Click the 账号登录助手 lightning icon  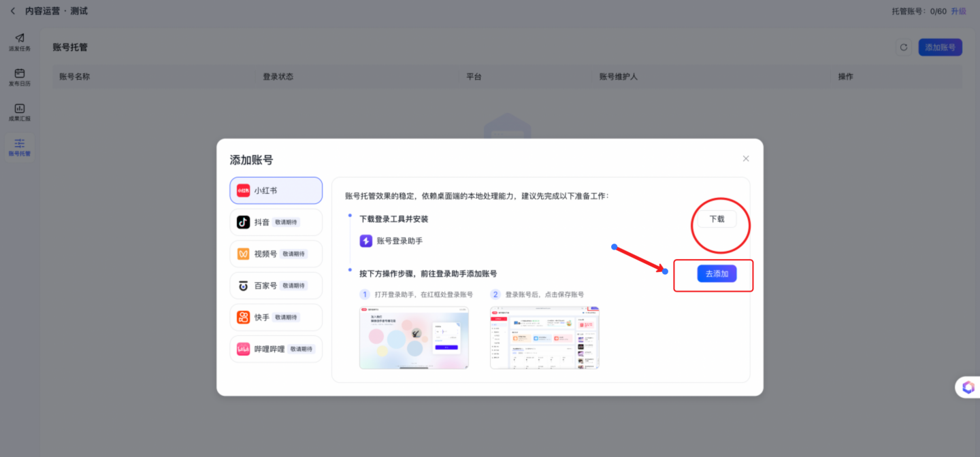[366, 241]
